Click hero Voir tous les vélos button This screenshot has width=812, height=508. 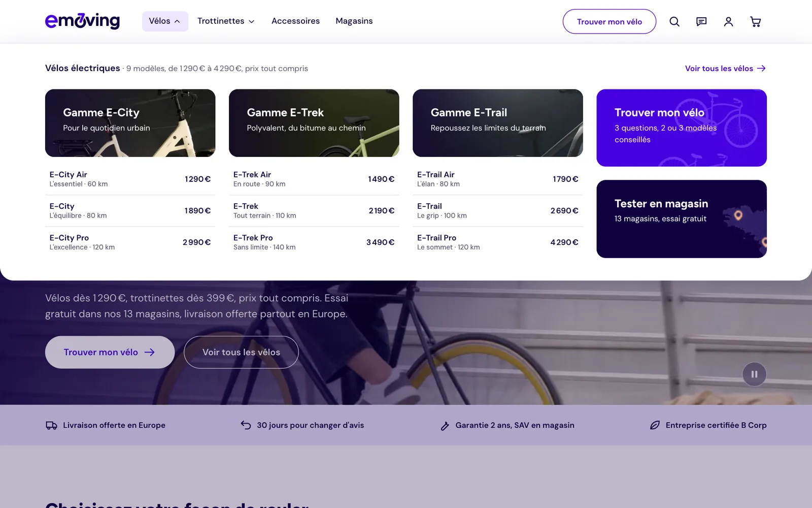point(241,352)
